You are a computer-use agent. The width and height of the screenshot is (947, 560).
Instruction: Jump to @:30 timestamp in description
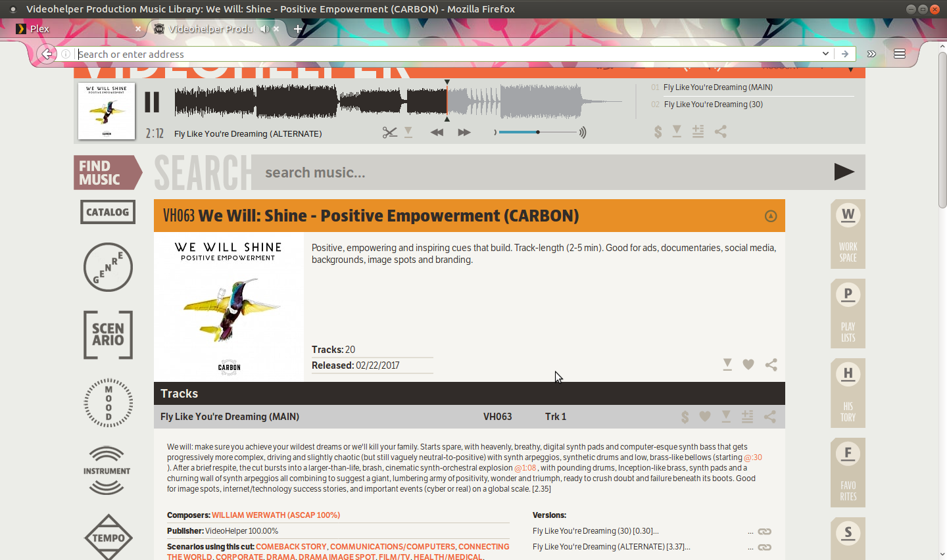(x=753, y=457)
